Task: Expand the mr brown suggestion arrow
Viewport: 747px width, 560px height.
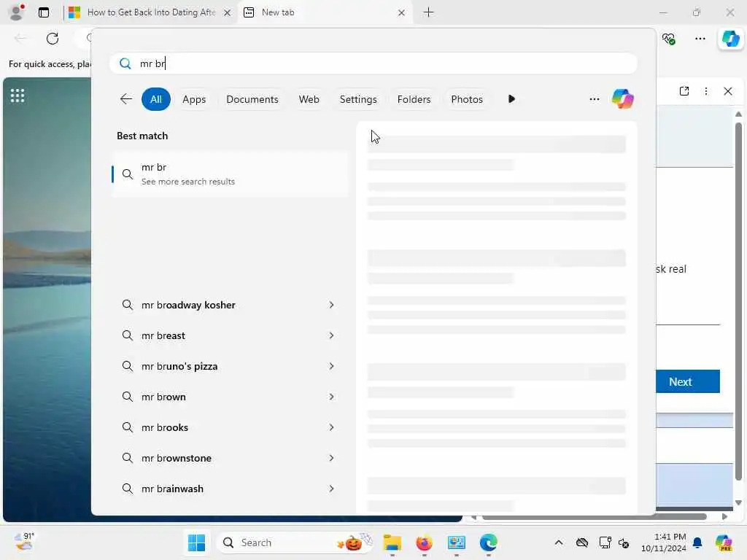Action: click(331, 397)
